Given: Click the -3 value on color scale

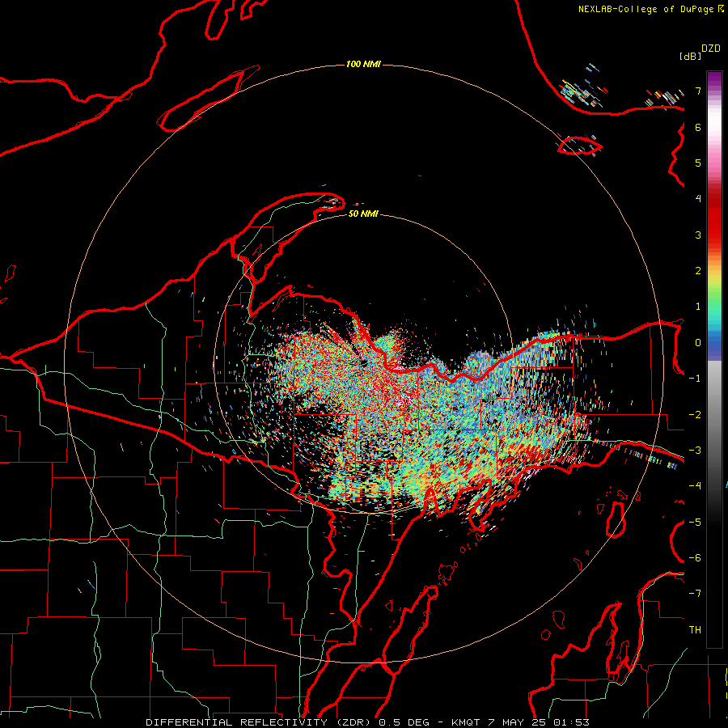Looking at the screenshot, I should 695,451.
